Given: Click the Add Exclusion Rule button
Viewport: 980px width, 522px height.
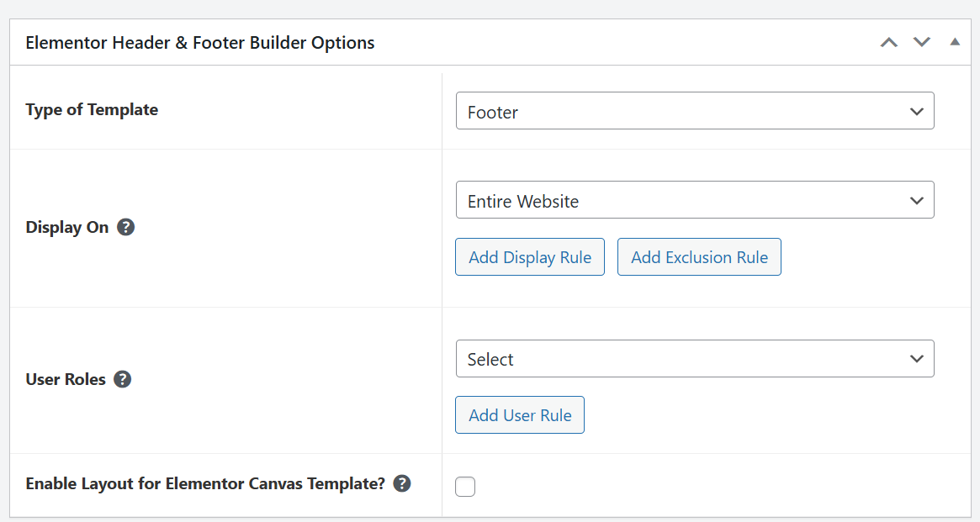Looking at the screenshot, I should pyautogui.click(x=699, y=257).
